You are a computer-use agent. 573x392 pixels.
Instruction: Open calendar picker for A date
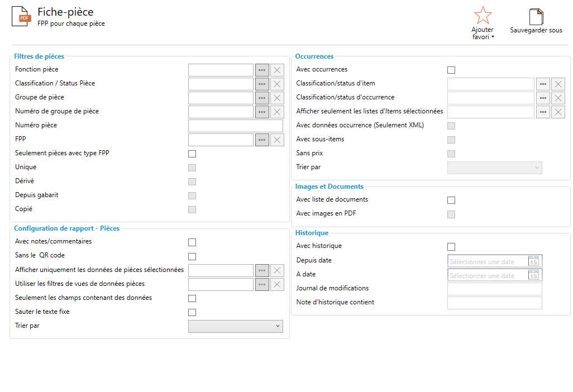tap(533, 275)
